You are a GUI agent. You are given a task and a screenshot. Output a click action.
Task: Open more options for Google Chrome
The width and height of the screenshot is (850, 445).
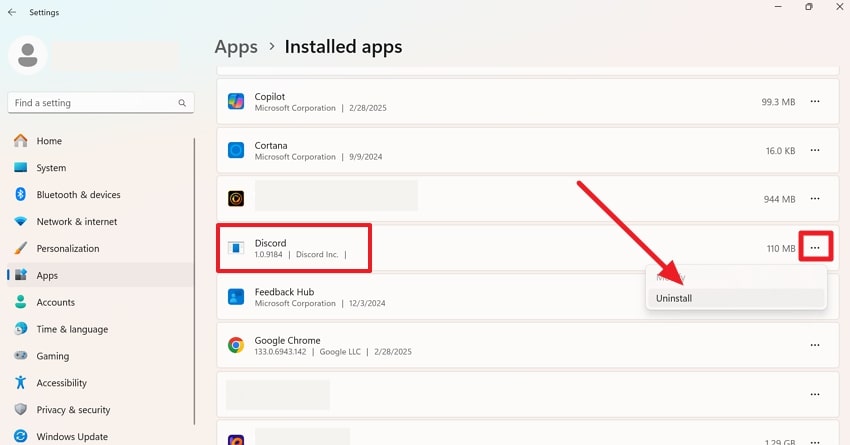(x=815, y=345)
